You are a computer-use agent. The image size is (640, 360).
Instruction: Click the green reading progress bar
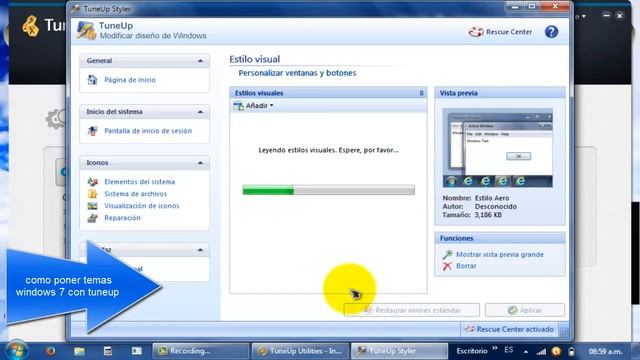[x=328, y=190]
